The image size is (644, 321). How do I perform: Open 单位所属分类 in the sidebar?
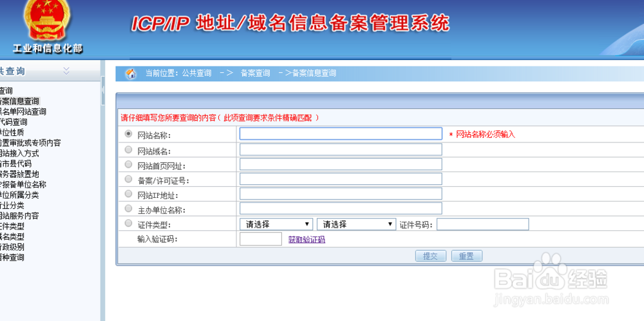19,195
